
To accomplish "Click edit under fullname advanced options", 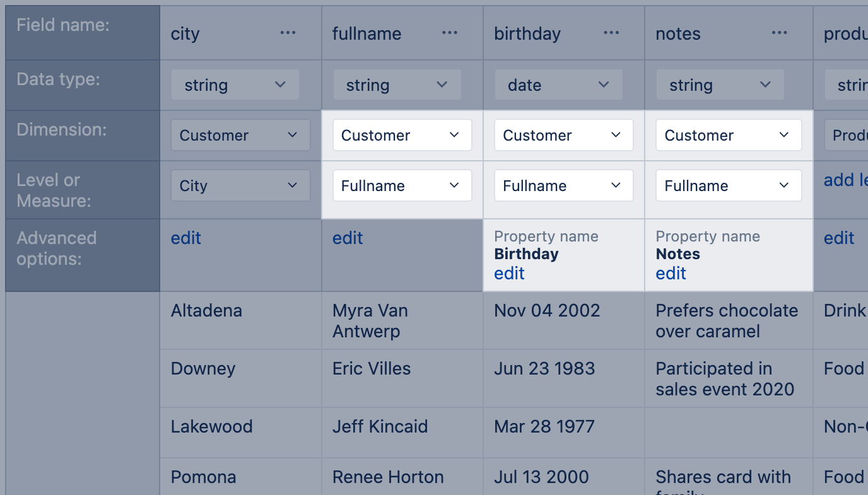I will pos(348,238).
